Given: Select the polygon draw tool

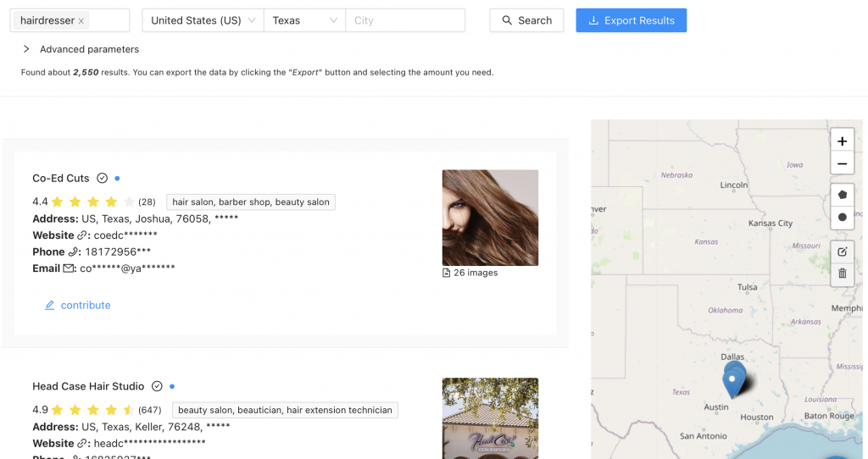Looking at the screenshot, I should point(842,194).
